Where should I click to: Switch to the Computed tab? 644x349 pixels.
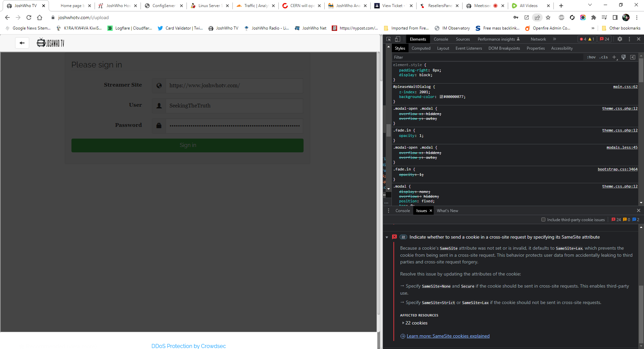coord(421,48)
